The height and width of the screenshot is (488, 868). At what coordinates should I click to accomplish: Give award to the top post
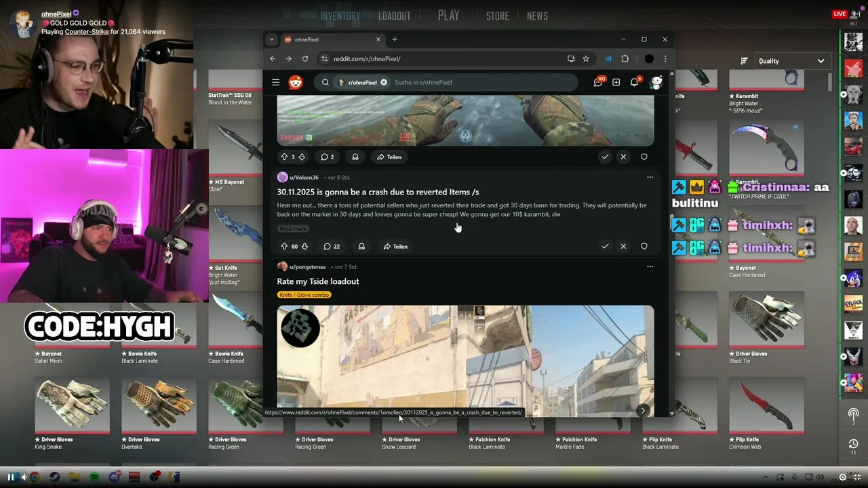pyautogui.click(x=355, y=157)
